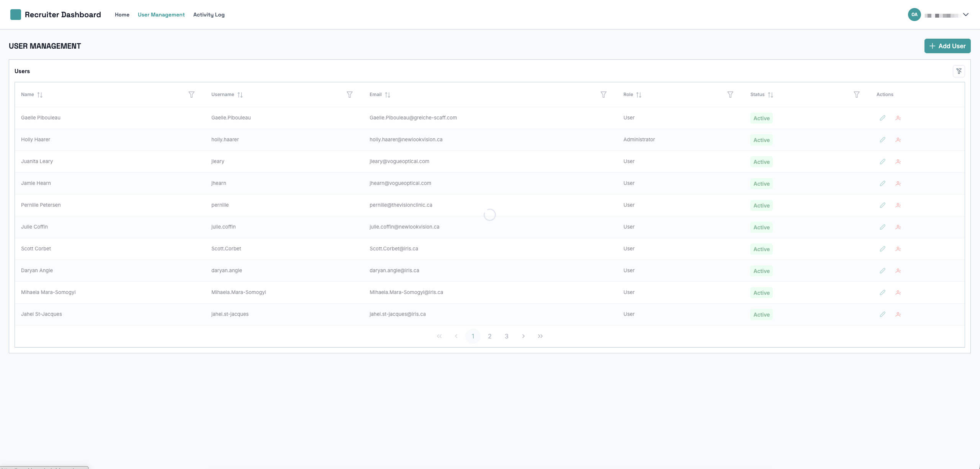This screenshot has width=980, height=469.
Task: Go to next page with single chevron
Action: coord(523,336)
